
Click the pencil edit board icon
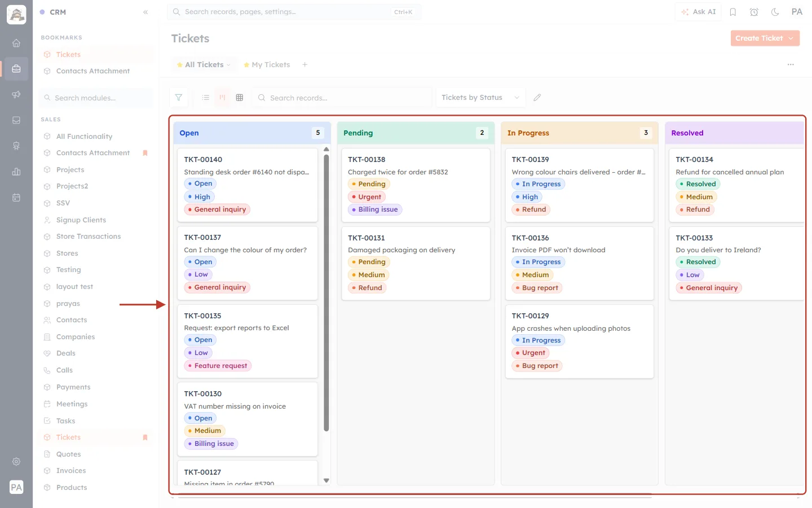coord(537,98)
